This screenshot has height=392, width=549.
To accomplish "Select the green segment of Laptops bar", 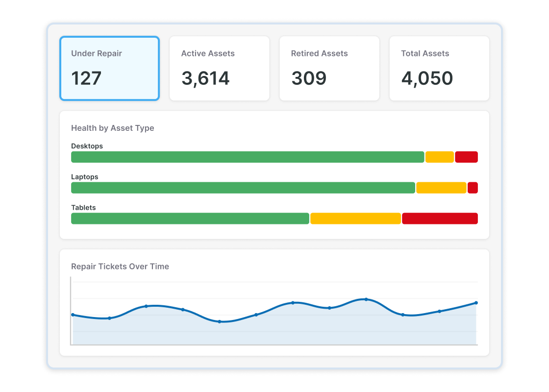I will point(243,188).
